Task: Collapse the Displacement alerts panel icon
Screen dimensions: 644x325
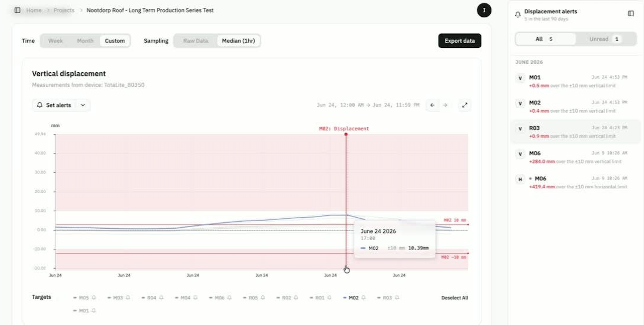Action: click(x=631, y=14)
